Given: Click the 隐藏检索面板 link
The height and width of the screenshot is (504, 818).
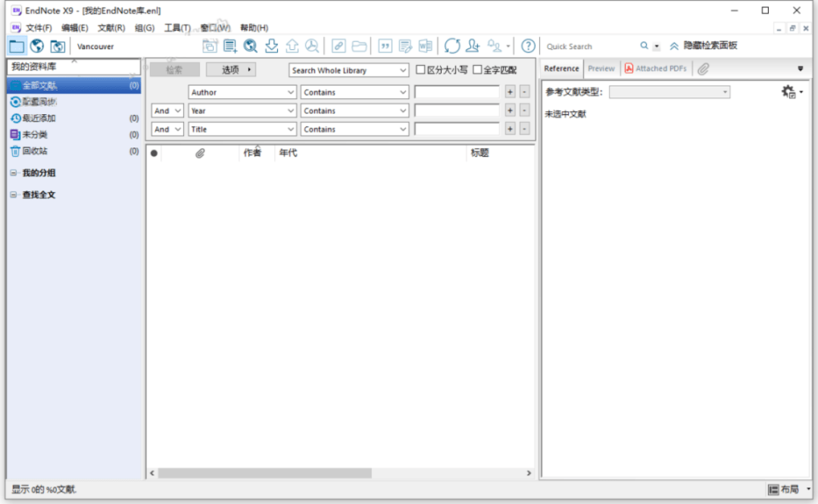Looking at the screenshot, I should pyautogui.click(x=710, y=46).
